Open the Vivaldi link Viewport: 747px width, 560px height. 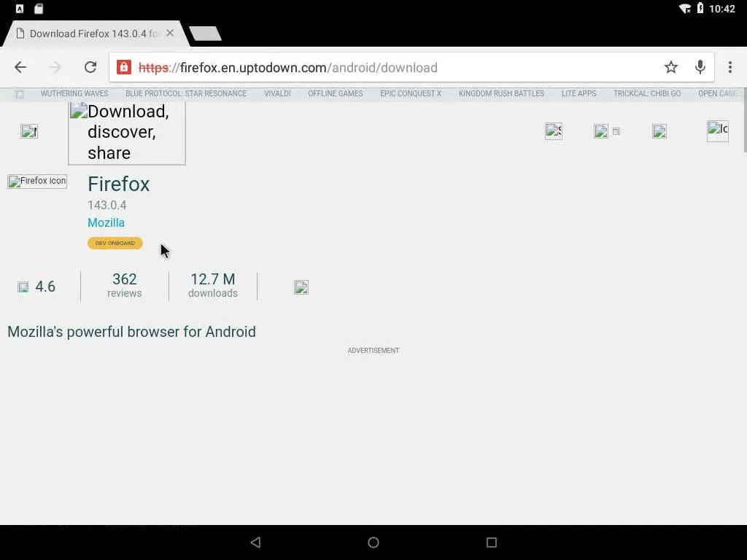point(277,94)
